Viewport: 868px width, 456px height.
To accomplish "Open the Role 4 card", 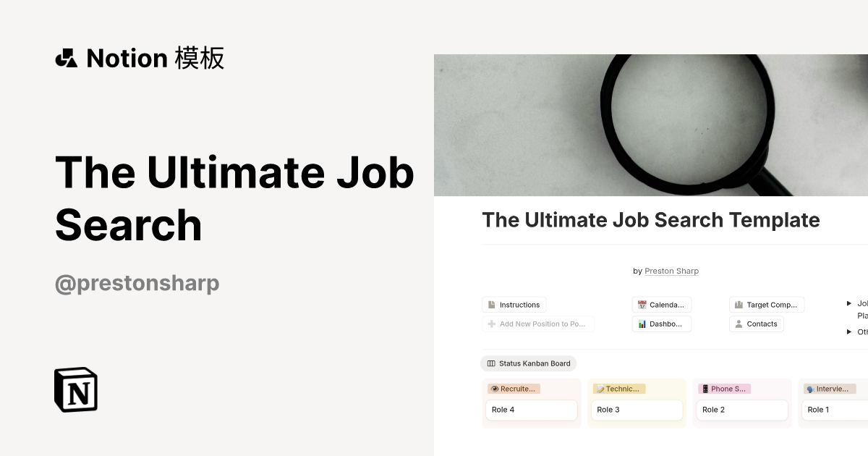I will coord(532,410).
